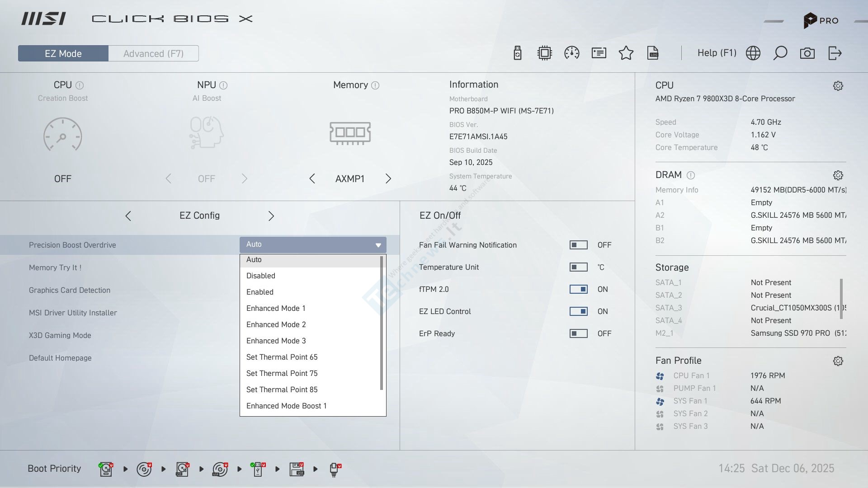The image size is (868, 488).
Task: Open the hardware monitor gauge icon
Action: pos(572,53)
